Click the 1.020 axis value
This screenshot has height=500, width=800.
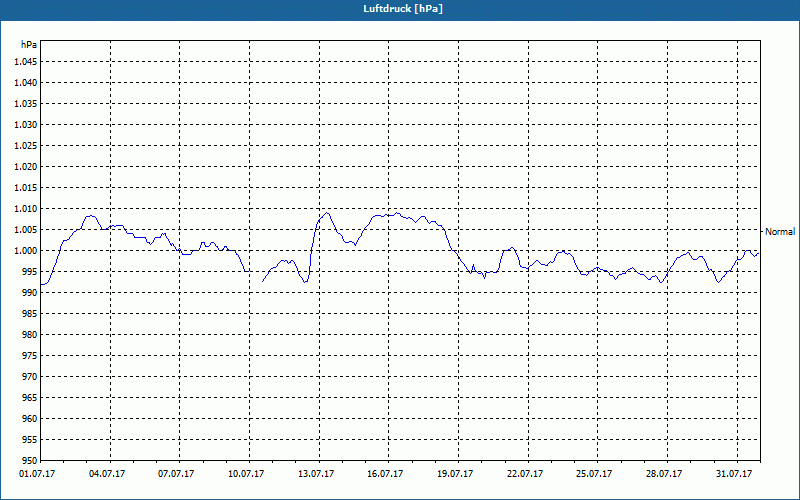pyautogui.click(x=27, y=166)
